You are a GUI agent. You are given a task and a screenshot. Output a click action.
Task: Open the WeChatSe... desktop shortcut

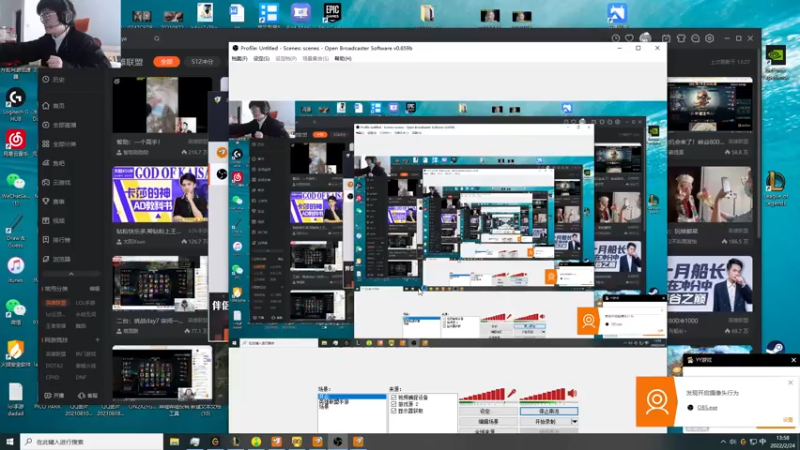[16, 189]
